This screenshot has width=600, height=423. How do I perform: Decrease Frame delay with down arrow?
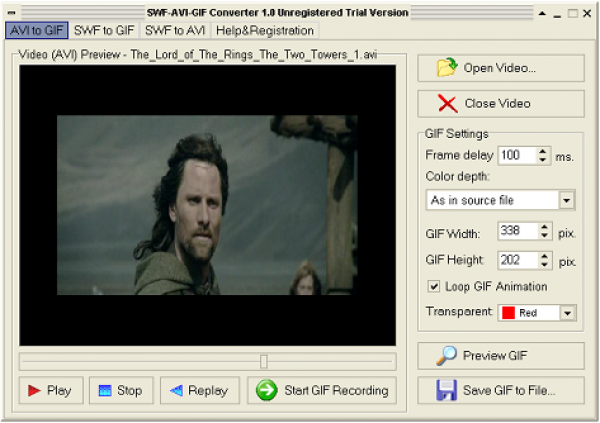(x=543, y=160)
